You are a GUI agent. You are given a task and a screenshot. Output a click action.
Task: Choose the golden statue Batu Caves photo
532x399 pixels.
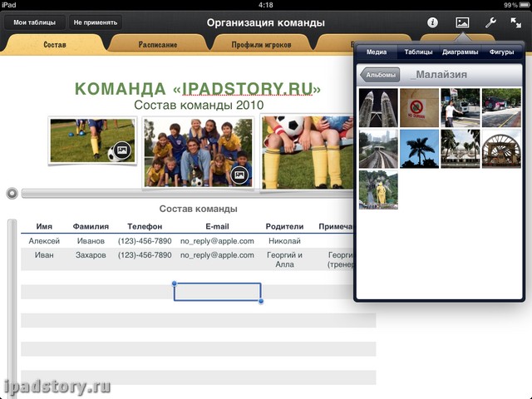pyautogui.click(x=378, y=190)
